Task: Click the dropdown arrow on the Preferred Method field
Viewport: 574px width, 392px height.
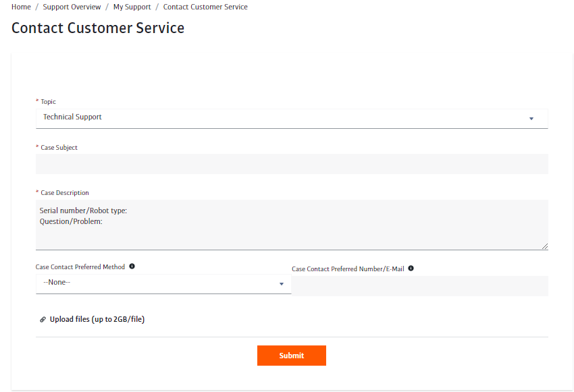Action: 281,284
